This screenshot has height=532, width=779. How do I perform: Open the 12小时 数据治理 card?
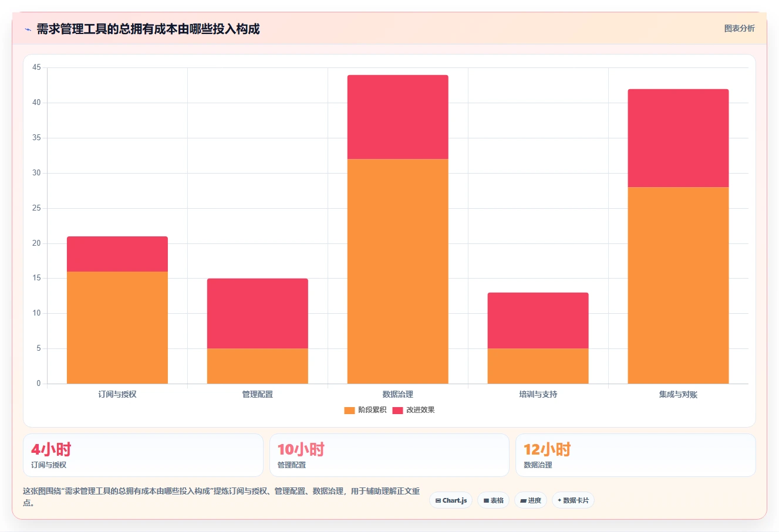tap(635, 455)
